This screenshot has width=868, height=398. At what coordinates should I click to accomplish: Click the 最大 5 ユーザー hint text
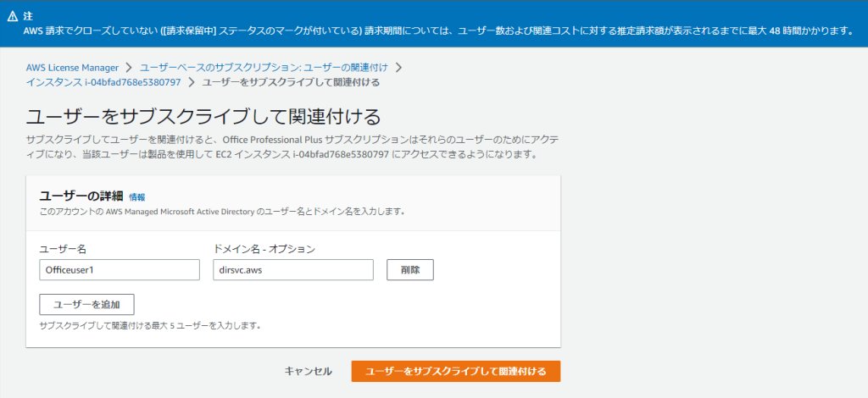150,325
